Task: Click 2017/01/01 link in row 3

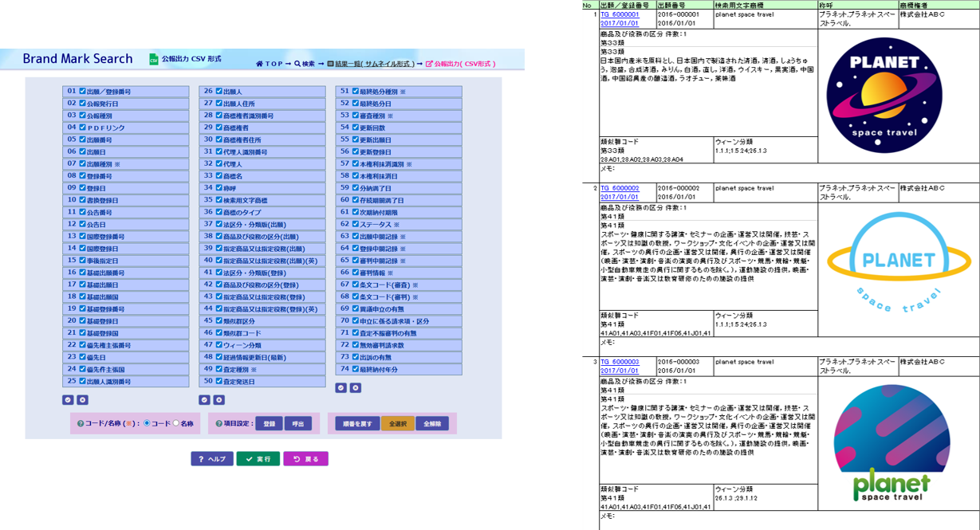Action: pyautogui.click(x=619, y=370)
